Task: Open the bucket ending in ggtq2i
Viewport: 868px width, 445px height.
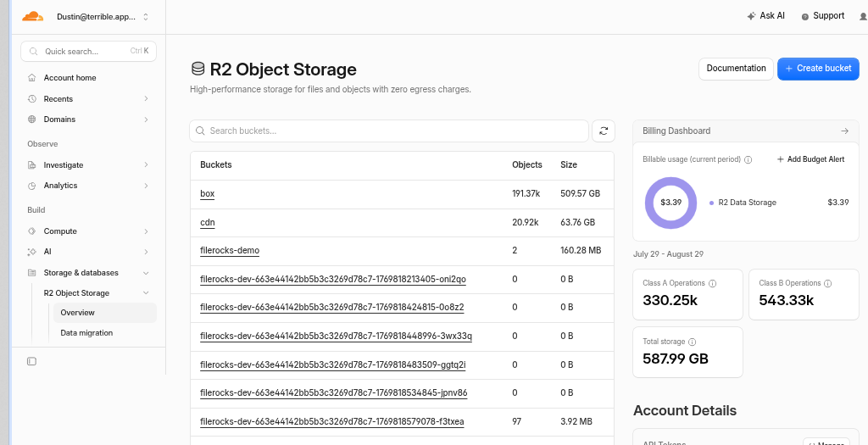Action: point(332,364)
